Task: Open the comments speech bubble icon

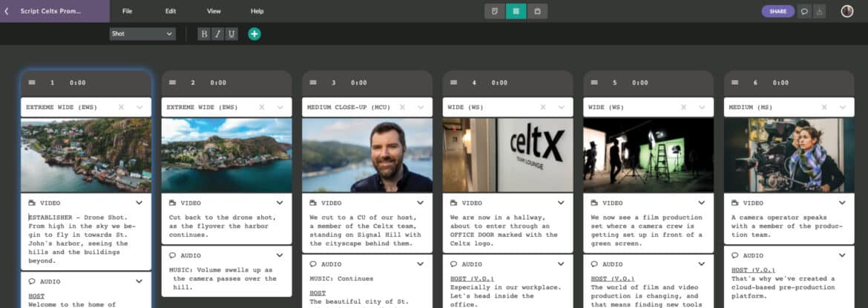Action: point(803,11)
